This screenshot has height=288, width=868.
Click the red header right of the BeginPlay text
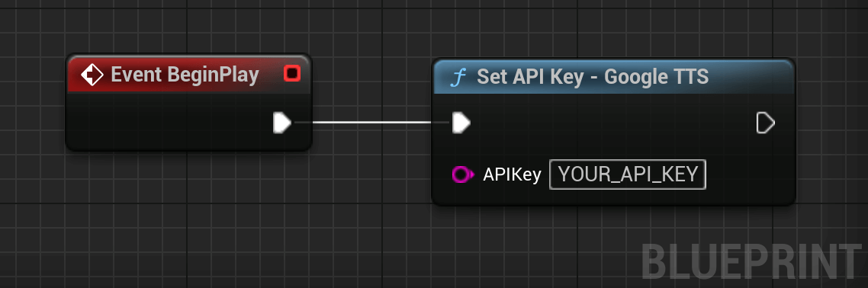[271, 75]
